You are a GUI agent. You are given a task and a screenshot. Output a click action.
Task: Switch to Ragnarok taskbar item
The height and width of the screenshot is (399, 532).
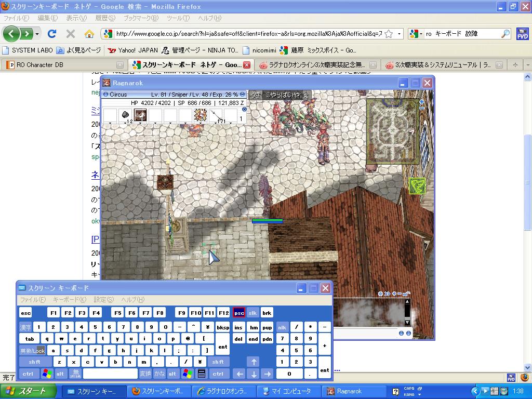coord(353,392)
